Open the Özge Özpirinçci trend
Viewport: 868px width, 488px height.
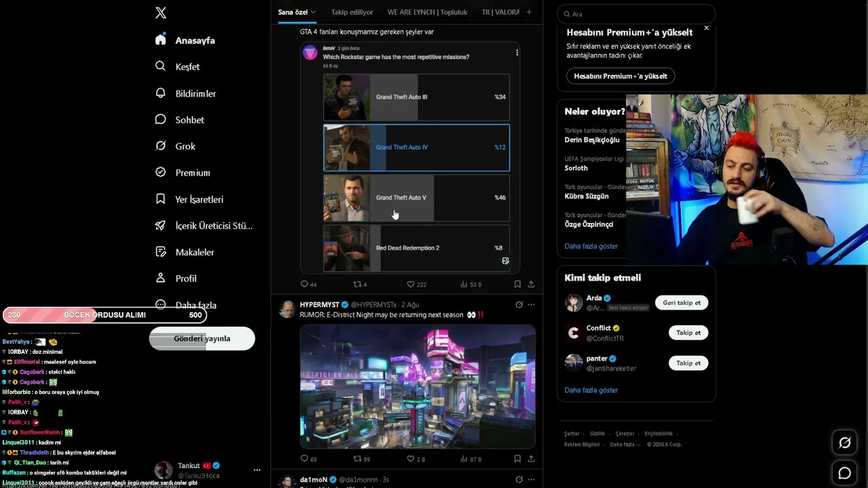589,224
